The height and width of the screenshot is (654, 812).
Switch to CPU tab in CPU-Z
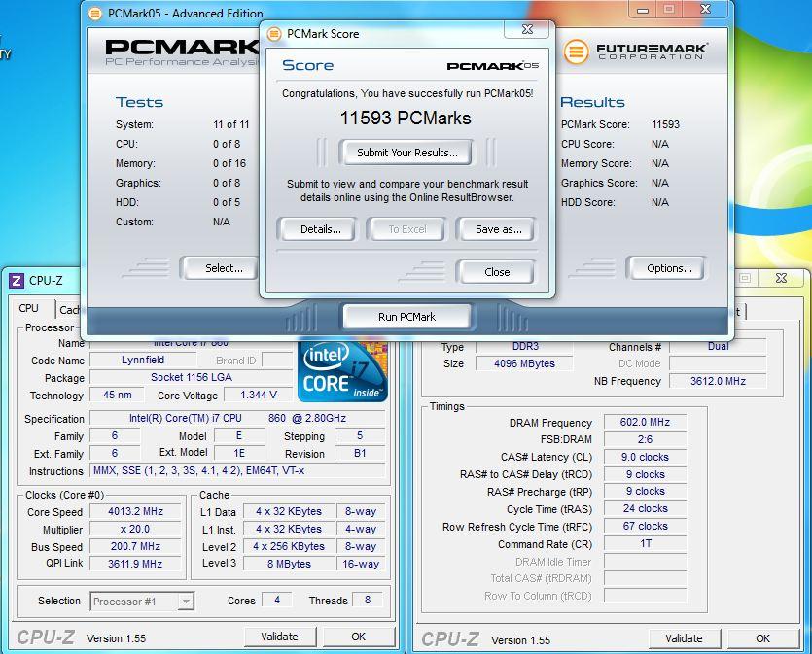(x=29, y=308)
